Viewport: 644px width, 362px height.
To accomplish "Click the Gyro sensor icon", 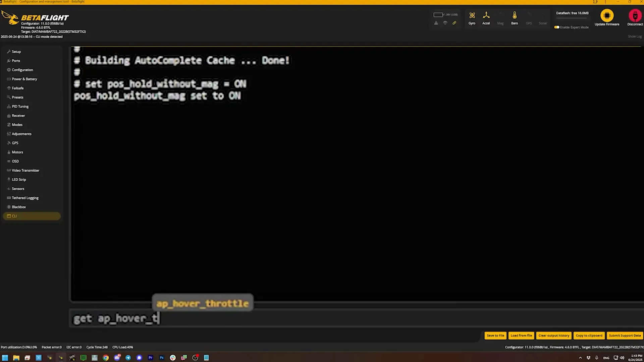I will (472, 18).
